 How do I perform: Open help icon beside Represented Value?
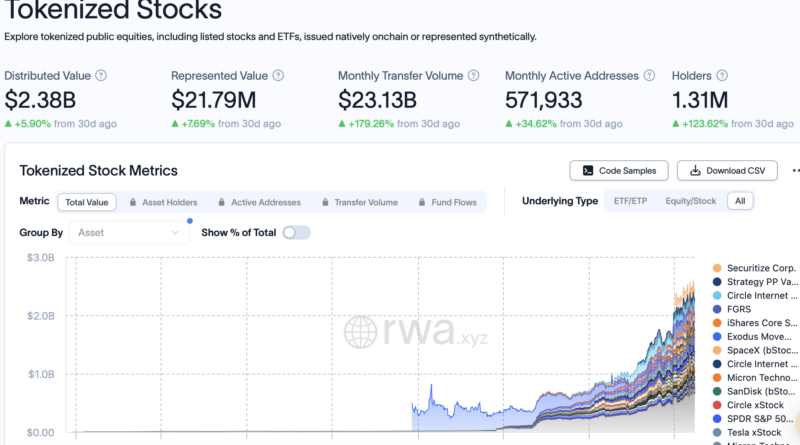278,76
